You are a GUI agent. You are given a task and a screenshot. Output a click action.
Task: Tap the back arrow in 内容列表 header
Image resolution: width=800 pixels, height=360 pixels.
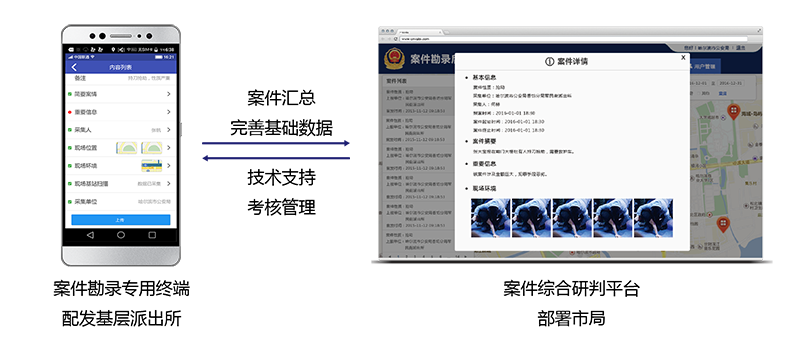pos(74,67)
